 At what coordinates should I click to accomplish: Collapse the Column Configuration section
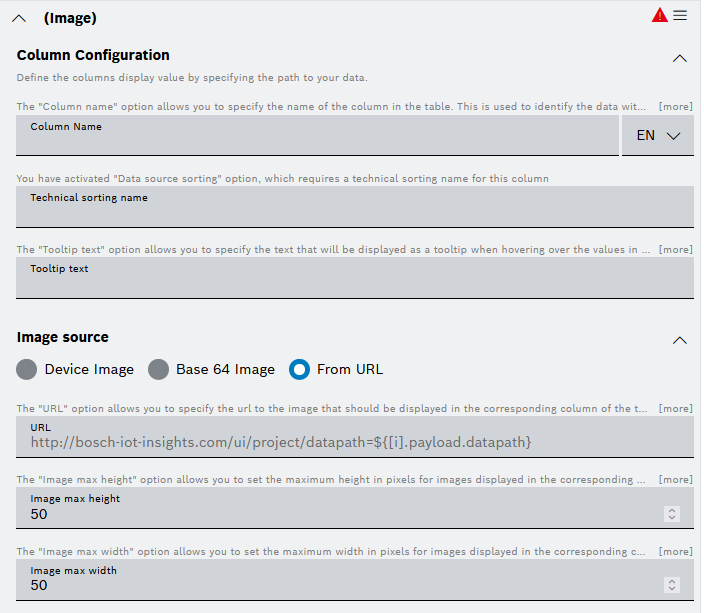coord(680,58)
